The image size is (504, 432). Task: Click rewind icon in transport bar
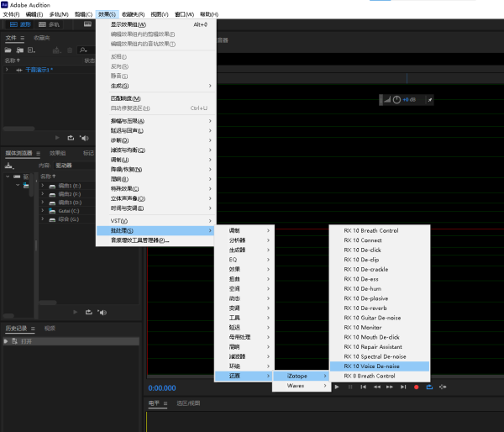(x=375, y=387)
